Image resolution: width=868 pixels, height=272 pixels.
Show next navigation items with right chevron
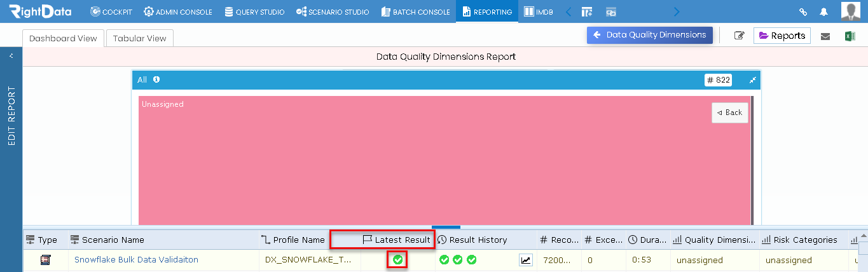676,11
